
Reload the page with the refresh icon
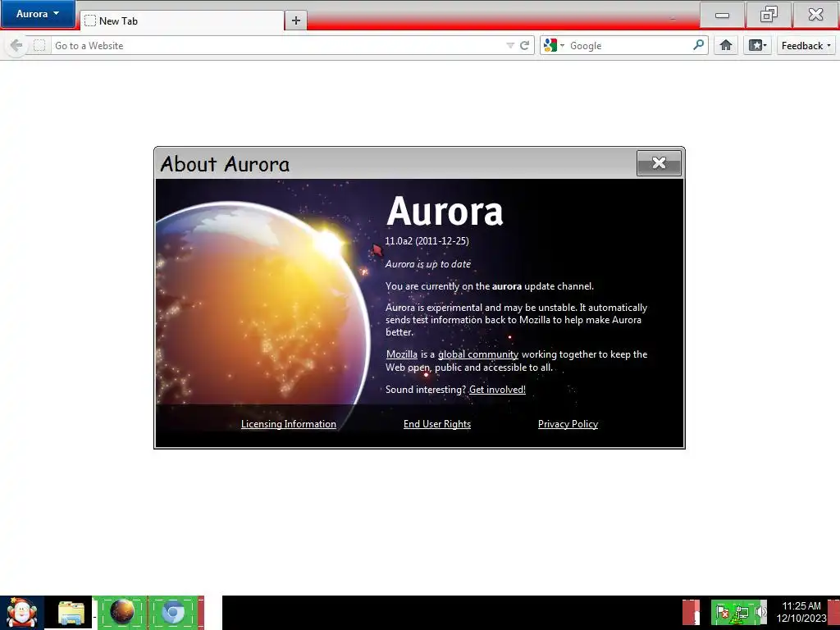[525, 46]
